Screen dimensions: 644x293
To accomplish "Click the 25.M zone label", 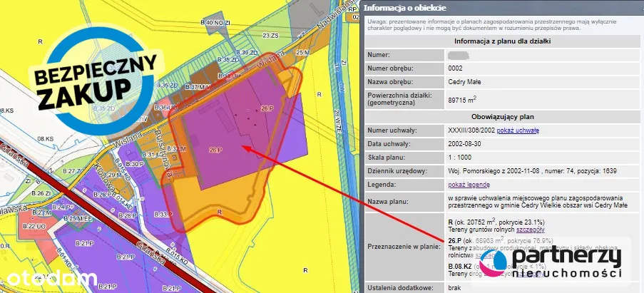I will coord(302,53).
